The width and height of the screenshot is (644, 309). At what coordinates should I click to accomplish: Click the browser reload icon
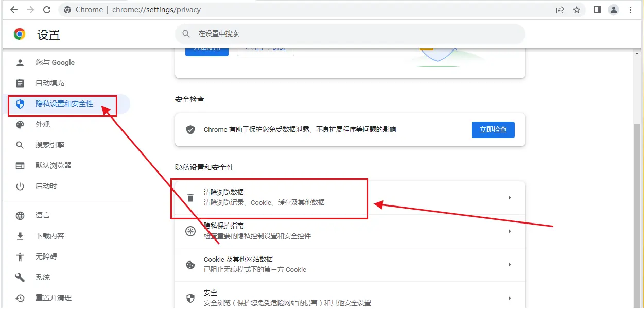click(47, 10)
